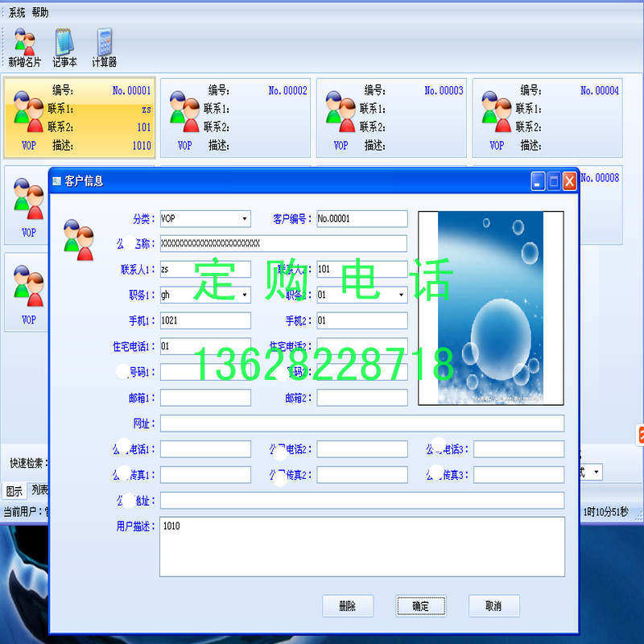Close the 客户信息 dialog
Screen dimensions: 644x644
pos(569,181)
